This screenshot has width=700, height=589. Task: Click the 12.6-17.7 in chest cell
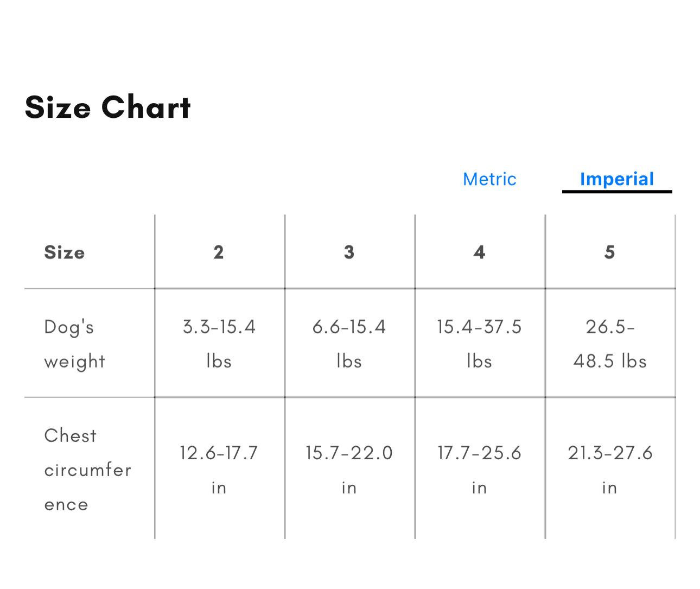[x=219, y=470]
